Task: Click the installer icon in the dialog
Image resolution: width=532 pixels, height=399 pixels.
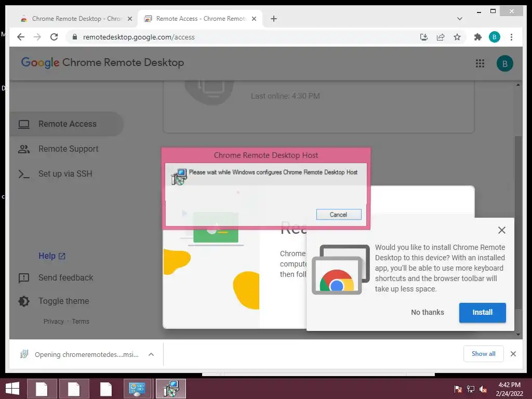Action: click(179, 177)
